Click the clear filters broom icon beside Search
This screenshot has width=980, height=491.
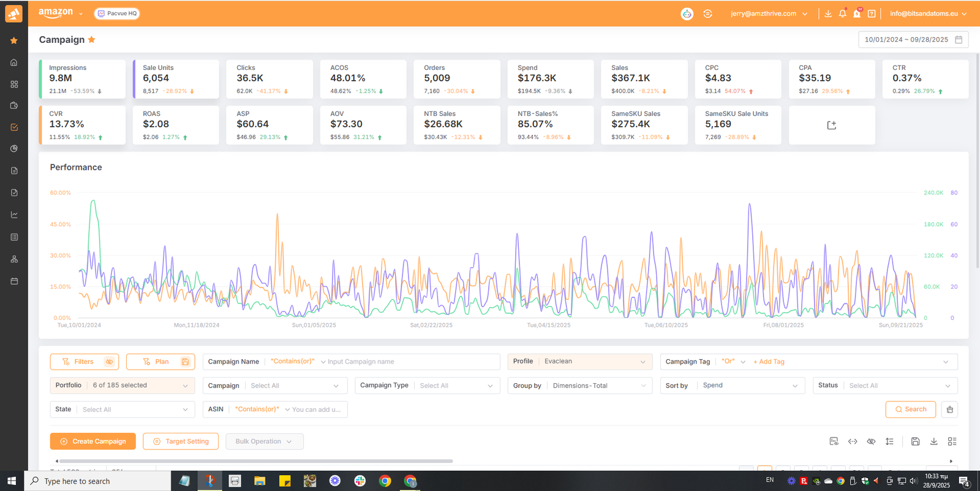(x=949, y=409)
